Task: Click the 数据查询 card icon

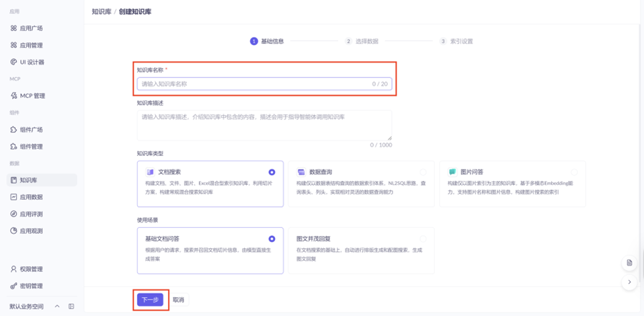Action: (301, 171)
